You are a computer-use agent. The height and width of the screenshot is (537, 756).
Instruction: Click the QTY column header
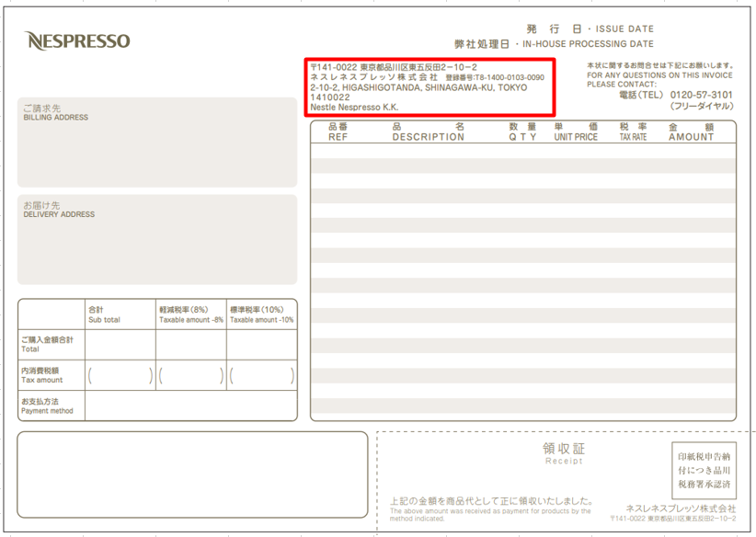(522, 137)
